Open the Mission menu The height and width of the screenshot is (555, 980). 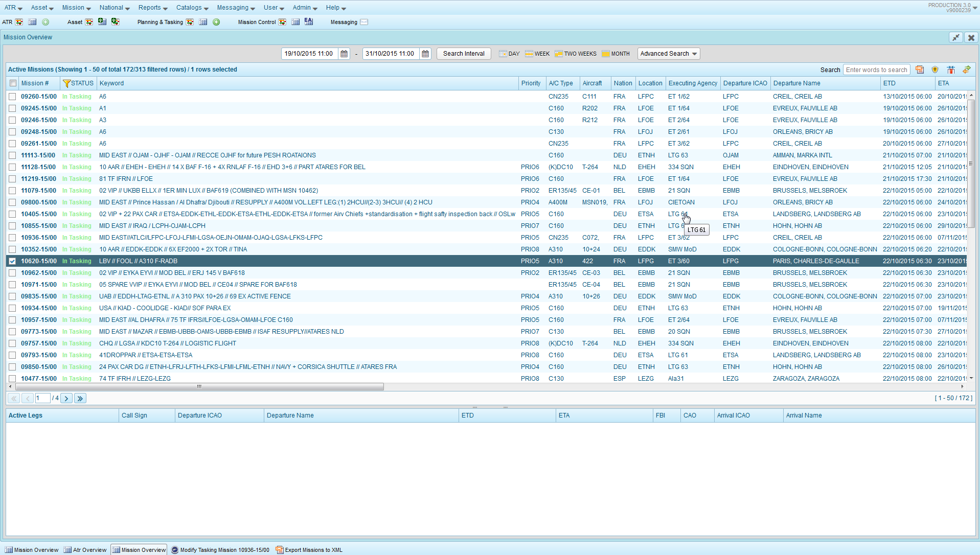[76, 8]
